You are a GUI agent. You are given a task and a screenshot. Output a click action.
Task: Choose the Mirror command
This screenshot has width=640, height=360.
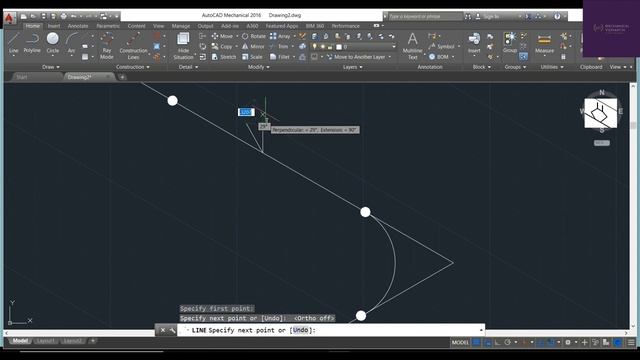[253, 47]
